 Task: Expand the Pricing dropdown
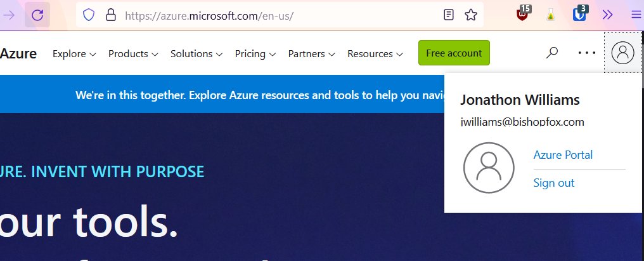pos(255,53)
